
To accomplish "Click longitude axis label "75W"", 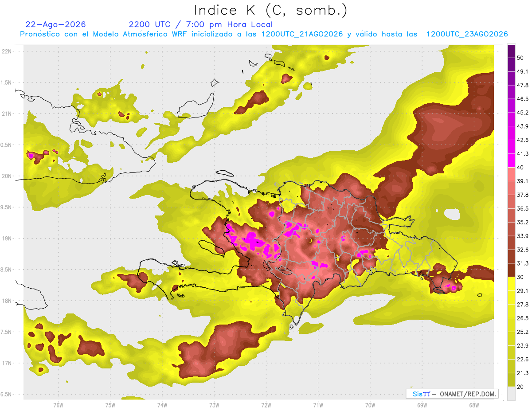I will click(110, 405).
